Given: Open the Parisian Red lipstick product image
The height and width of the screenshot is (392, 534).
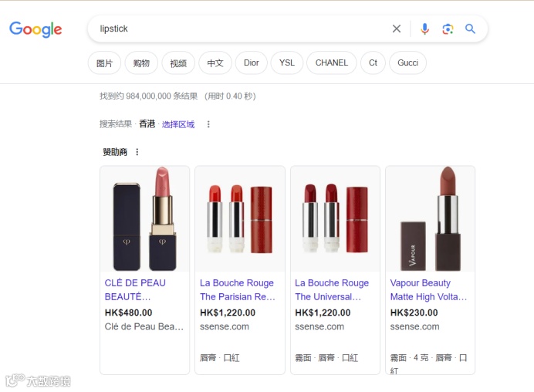Looking at the screenshot, I should [240, 218].
